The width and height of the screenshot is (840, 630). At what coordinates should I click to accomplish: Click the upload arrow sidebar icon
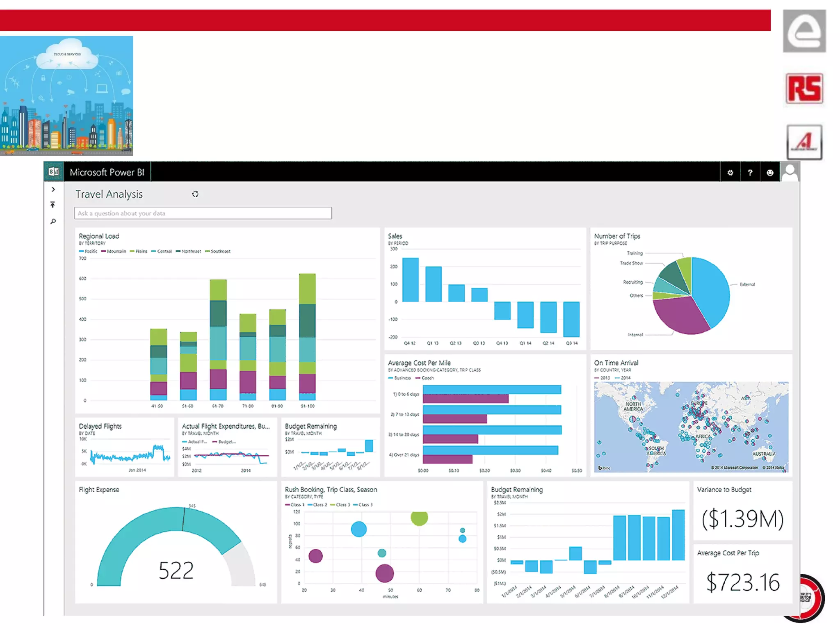[53, 205]
